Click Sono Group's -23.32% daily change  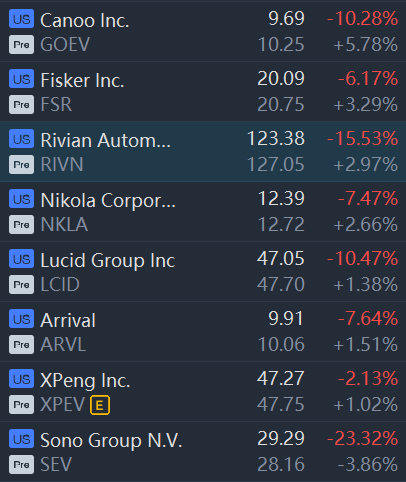pos(362,438)
